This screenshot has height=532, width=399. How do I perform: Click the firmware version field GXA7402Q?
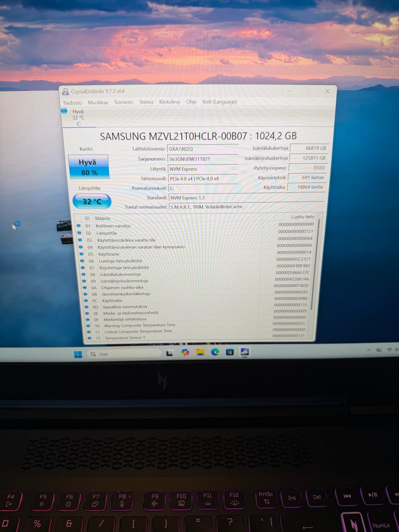[x=202, y=149]
